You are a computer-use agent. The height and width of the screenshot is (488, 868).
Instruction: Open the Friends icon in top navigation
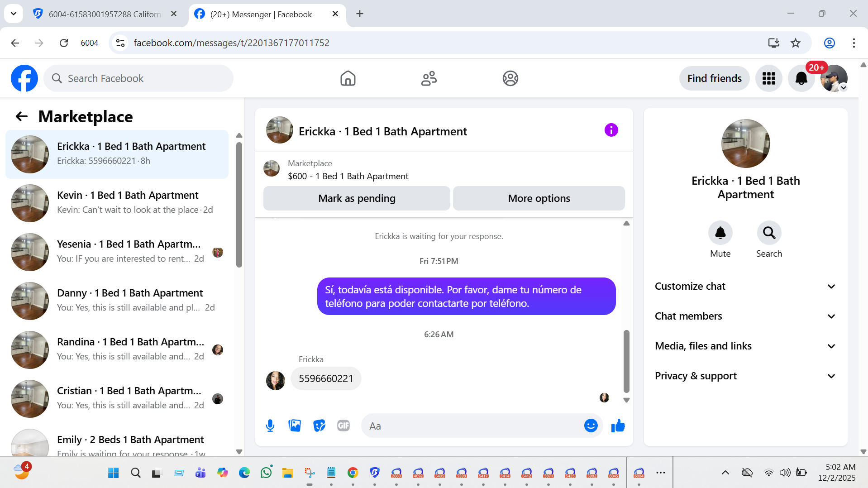(429, 78)
